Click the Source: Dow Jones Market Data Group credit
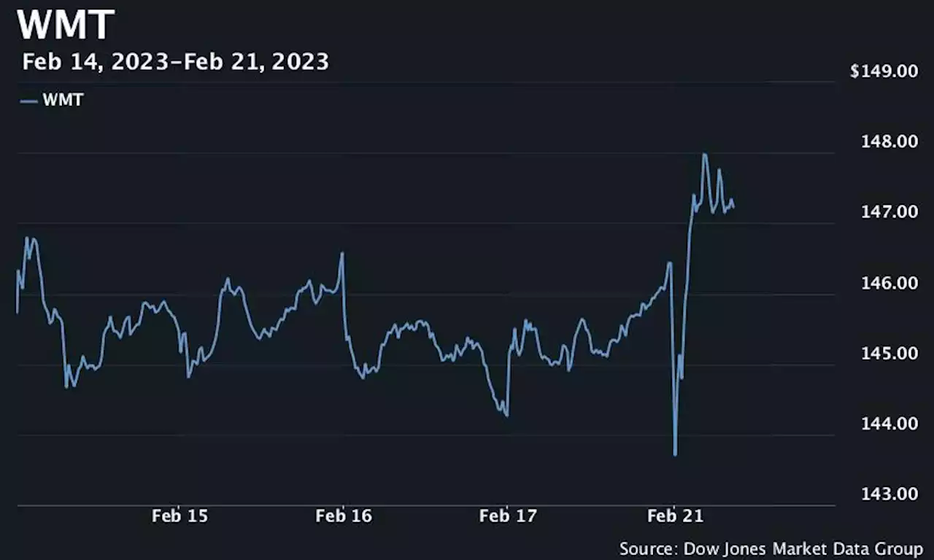Screen dimensions: 934x560 pos(771,548)
